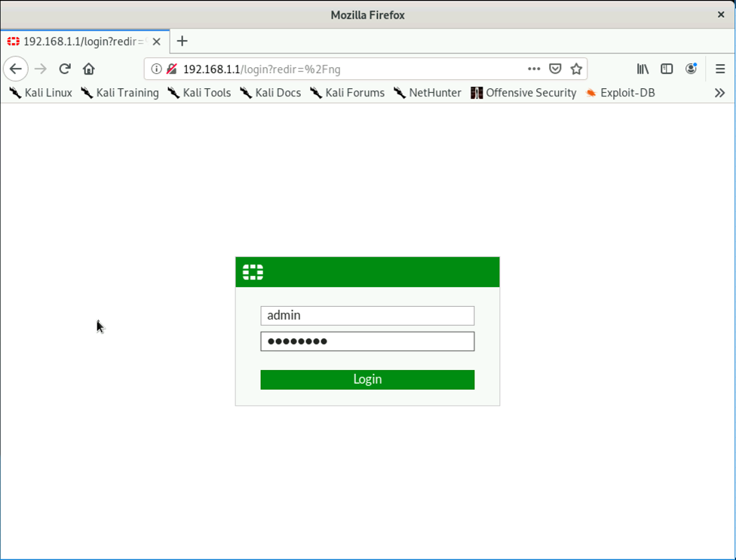Viewport: 736px width, 560px height.
Task: Click the masked password field
Action: pos(367,341)
